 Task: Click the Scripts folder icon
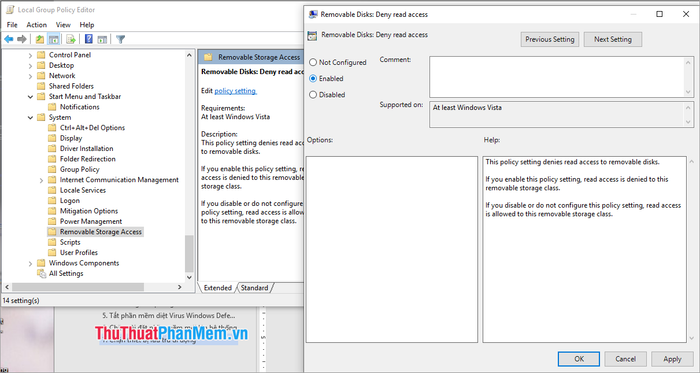point(52,242)
